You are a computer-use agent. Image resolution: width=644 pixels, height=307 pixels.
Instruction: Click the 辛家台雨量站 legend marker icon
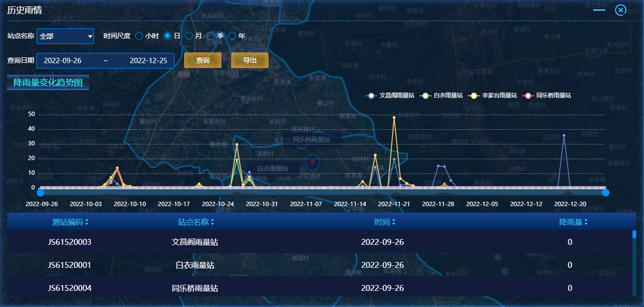pyautogui.click(x=474, y=96)
